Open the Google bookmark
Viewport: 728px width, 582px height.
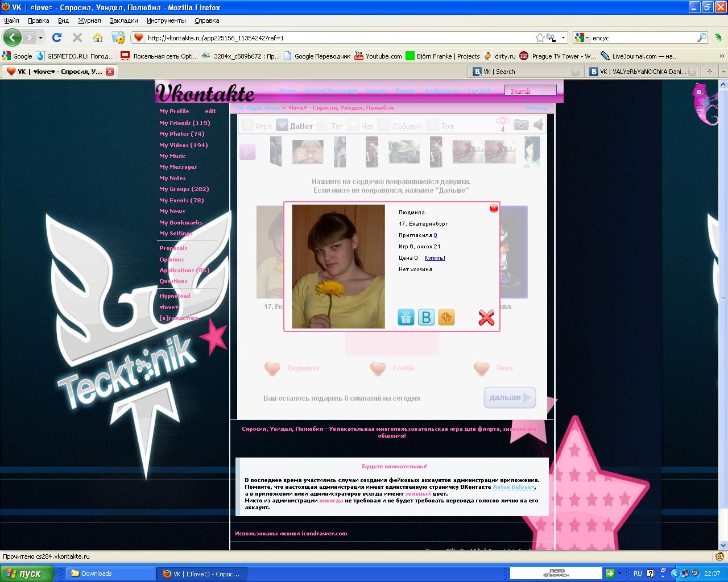click(17, 56)
